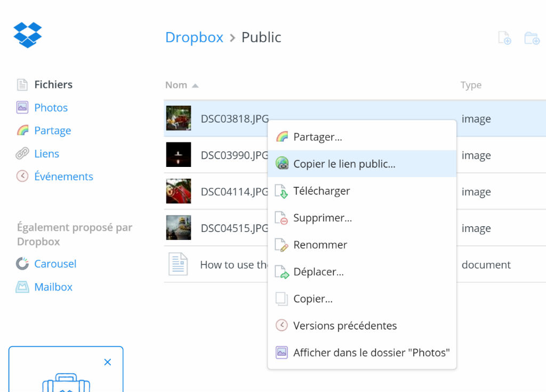The height and width of the screenshot is (392, 546).
Task: Pick Déplacer… in the context menu
Action: point(362,271)
